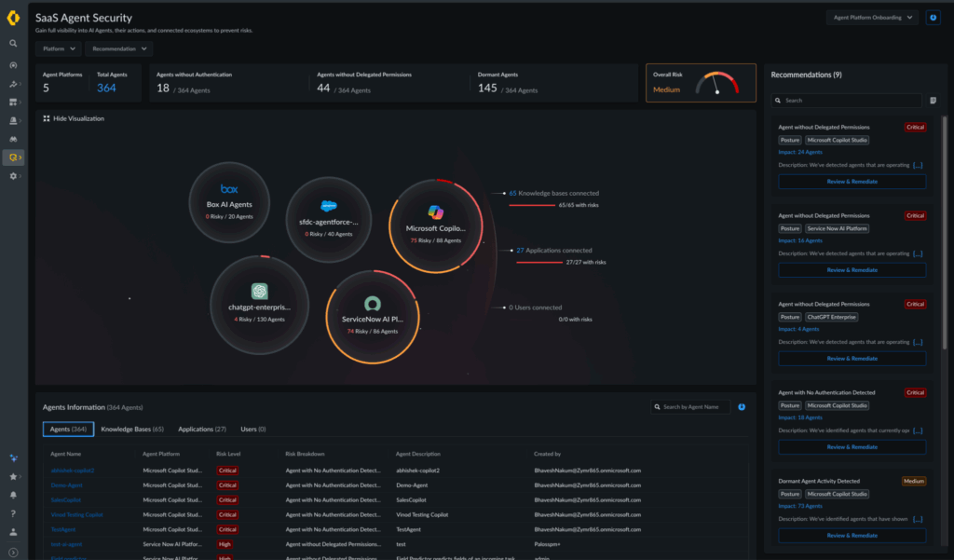The image size is (954, 560).
Task: Toggle Hide Visualization
Action: click(x=74, y=118)
